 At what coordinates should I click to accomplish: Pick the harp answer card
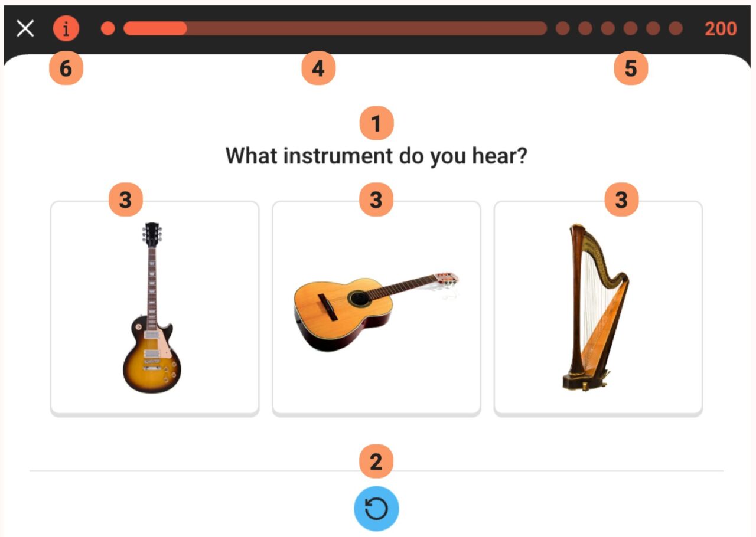pos(598,308)
